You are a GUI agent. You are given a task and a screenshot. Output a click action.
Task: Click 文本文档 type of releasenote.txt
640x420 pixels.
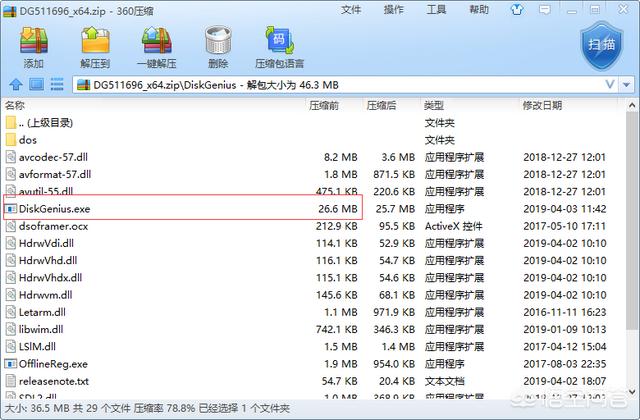[x=444, y=381]
